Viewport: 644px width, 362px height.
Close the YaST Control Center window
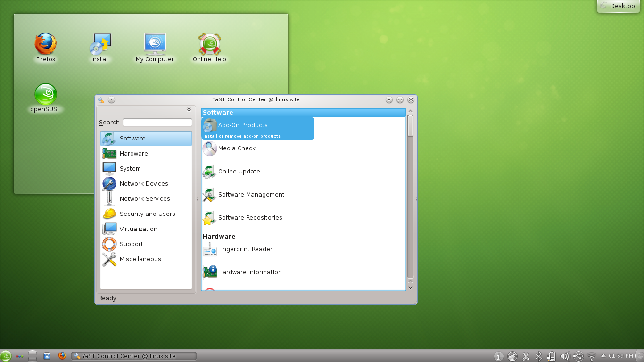coord(411,99)
